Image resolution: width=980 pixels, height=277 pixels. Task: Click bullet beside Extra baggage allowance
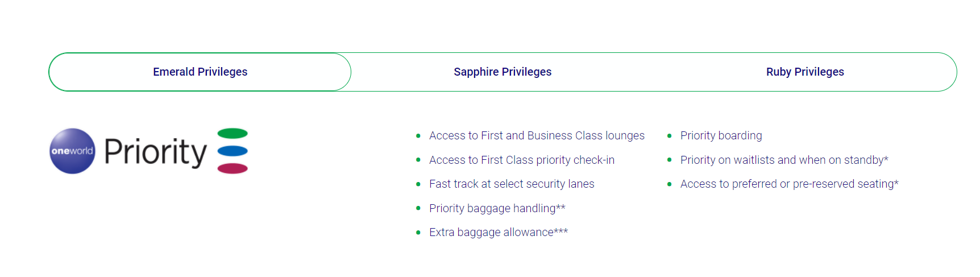tap(418, 233)
